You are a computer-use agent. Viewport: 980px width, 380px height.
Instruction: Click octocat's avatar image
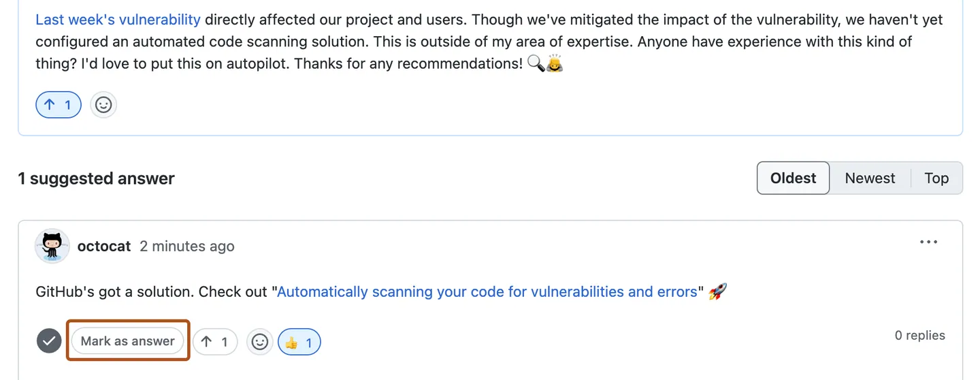point(52,246)
